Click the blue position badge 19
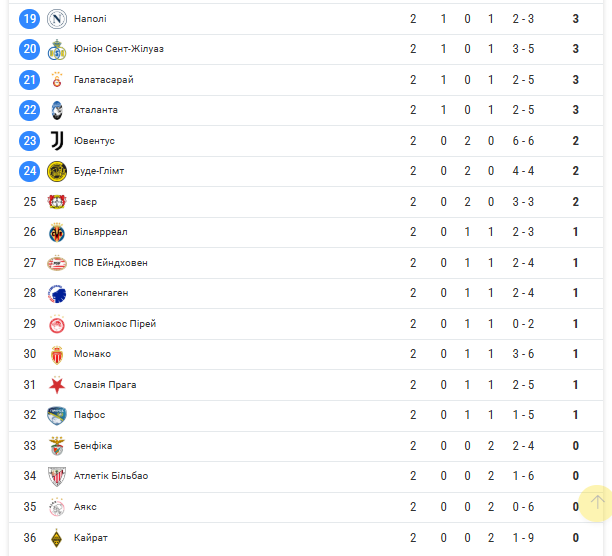 click(30, 19)
